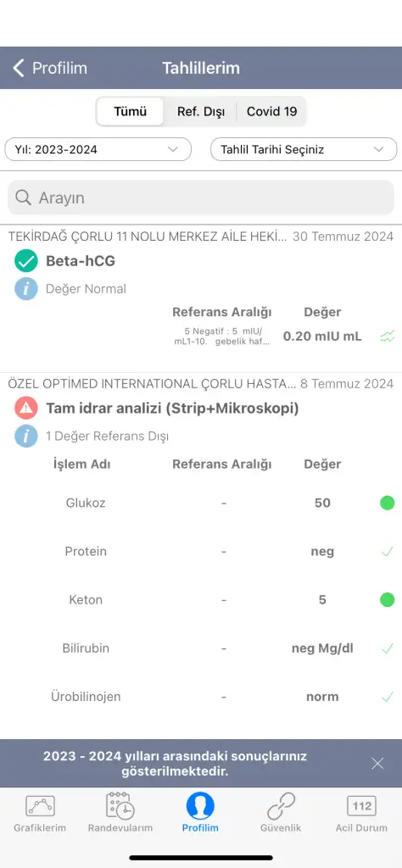402x868 pixels.
Task: Open the Acil Durum 112 icon
Action: click(361, 806)
